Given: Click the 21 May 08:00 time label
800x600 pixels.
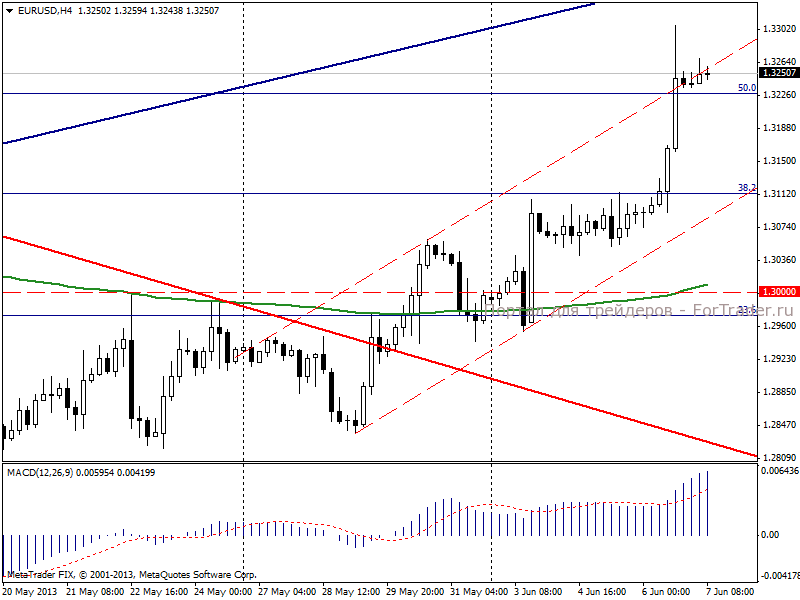Looking at the screenshot, I should tap(95, 592).
